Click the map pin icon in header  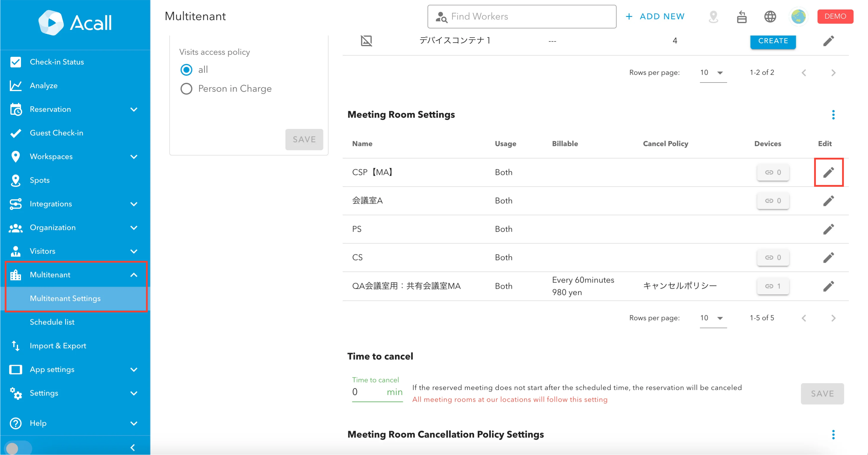click(713, 17)
